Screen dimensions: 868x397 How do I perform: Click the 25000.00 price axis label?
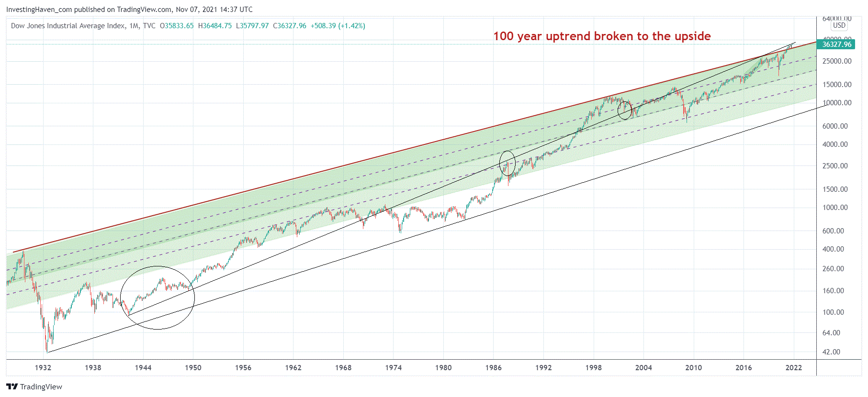[837, 61]
